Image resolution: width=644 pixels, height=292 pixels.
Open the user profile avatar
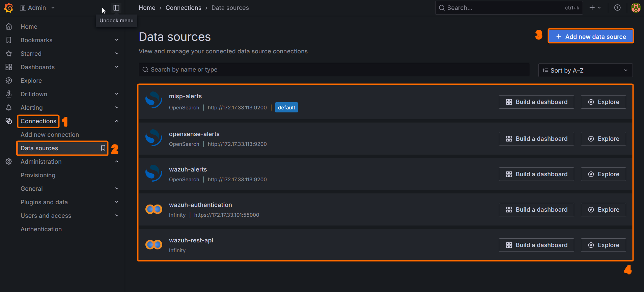coord(636,7)
